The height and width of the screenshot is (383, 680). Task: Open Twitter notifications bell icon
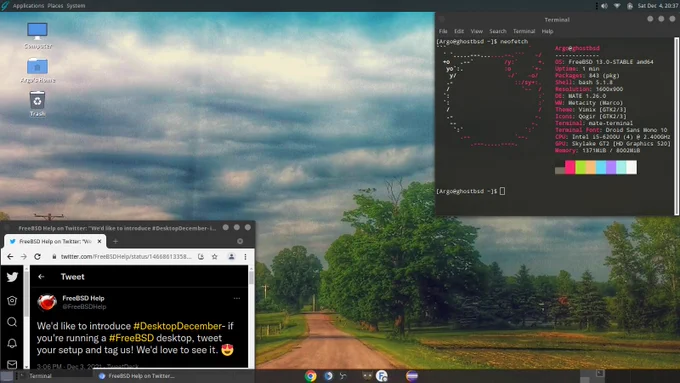tap(12, 343)
